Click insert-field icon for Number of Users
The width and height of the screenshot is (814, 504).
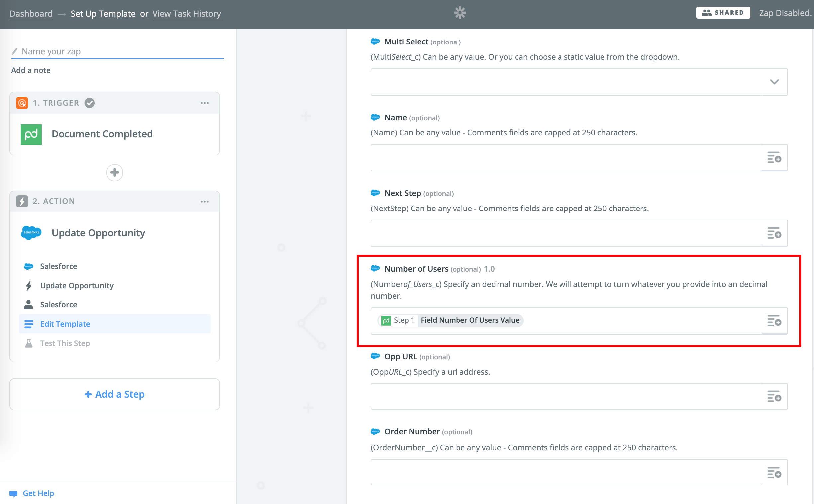click(x=774, y=321)
